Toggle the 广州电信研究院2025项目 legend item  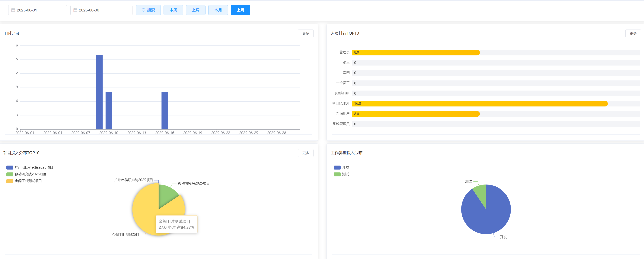[30, 167]
